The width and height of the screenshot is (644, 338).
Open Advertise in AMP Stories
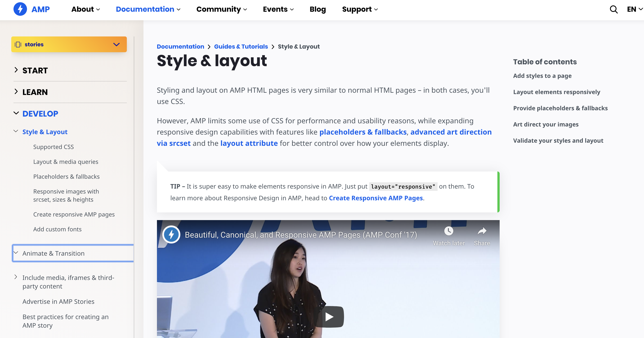[x=58, y=302]
